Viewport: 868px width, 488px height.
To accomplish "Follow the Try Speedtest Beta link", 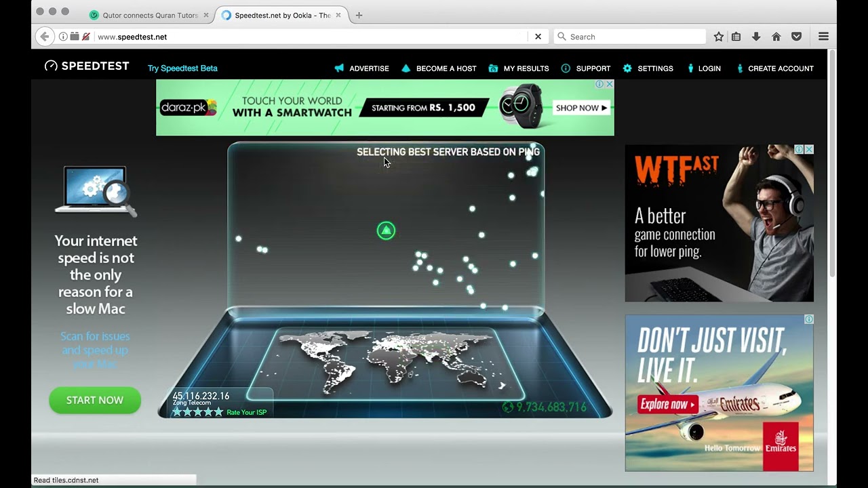I will tap(182, 68).
